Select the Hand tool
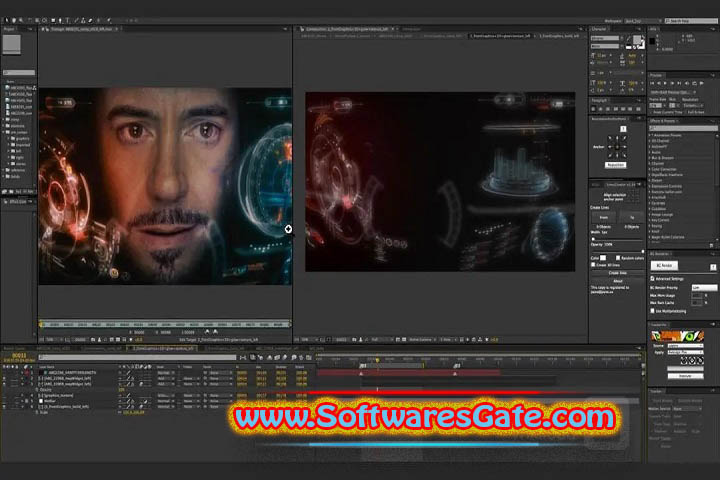Viewport: 720px width, 480px height. (14, 20)
